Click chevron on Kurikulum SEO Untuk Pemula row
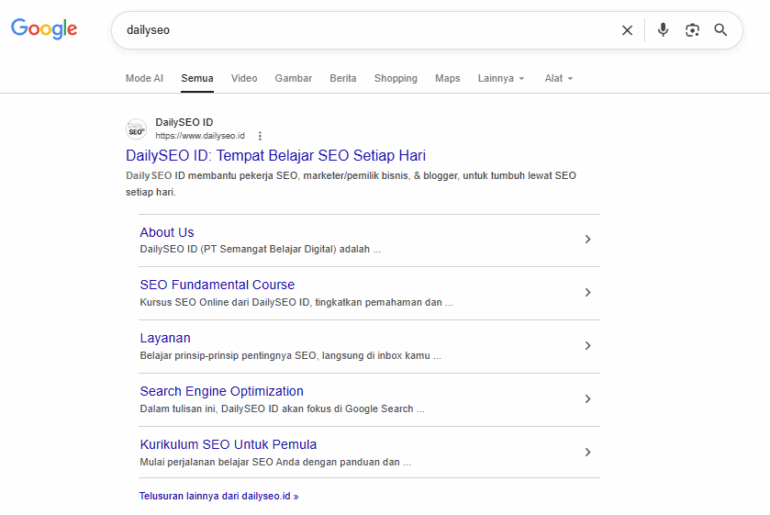Screen dimensions: 770x515 (588, 452)
